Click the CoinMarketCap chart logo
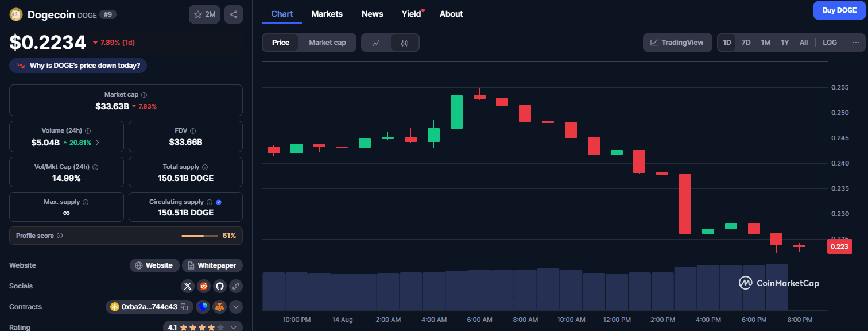Screen dimensions: 868x331 778,283
